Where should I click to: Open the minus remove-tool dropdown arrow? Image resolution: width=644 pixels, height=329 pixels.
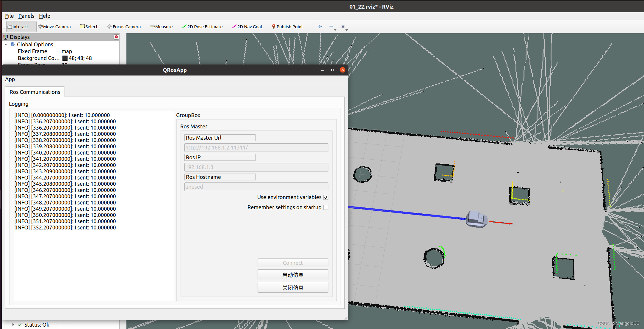click(x=335, y=30)
